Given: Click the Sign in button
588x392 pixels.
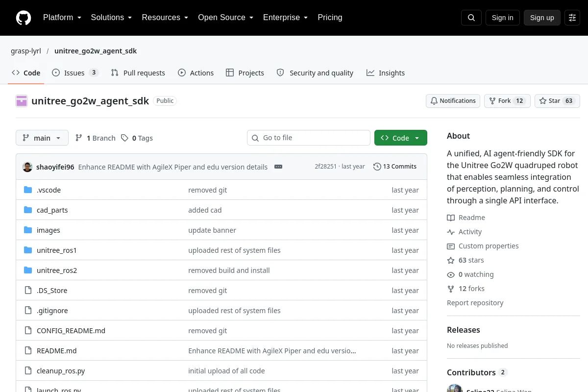Looking at the screenshot, I should (502, 18).
